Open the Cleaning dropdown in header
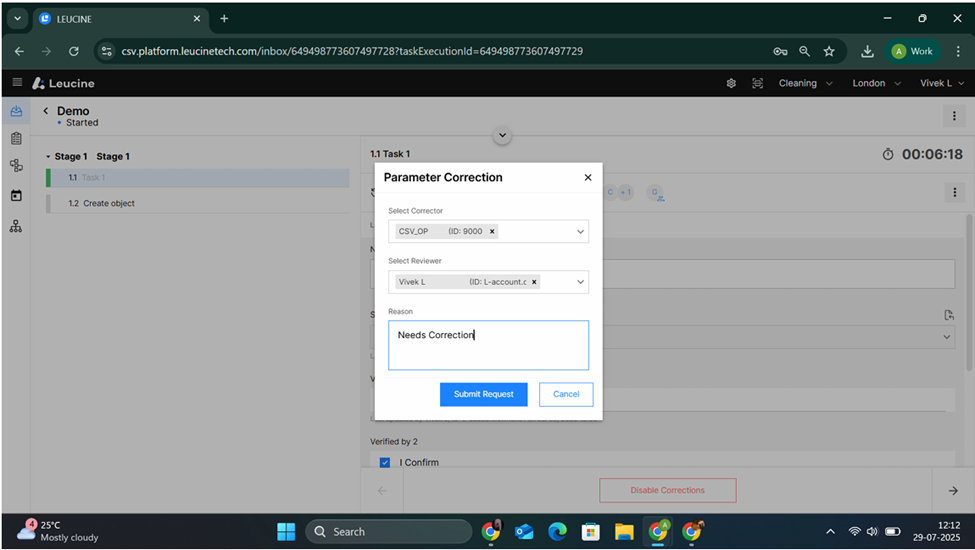This screenshot has width=975, height=550. tap(805, 83)
